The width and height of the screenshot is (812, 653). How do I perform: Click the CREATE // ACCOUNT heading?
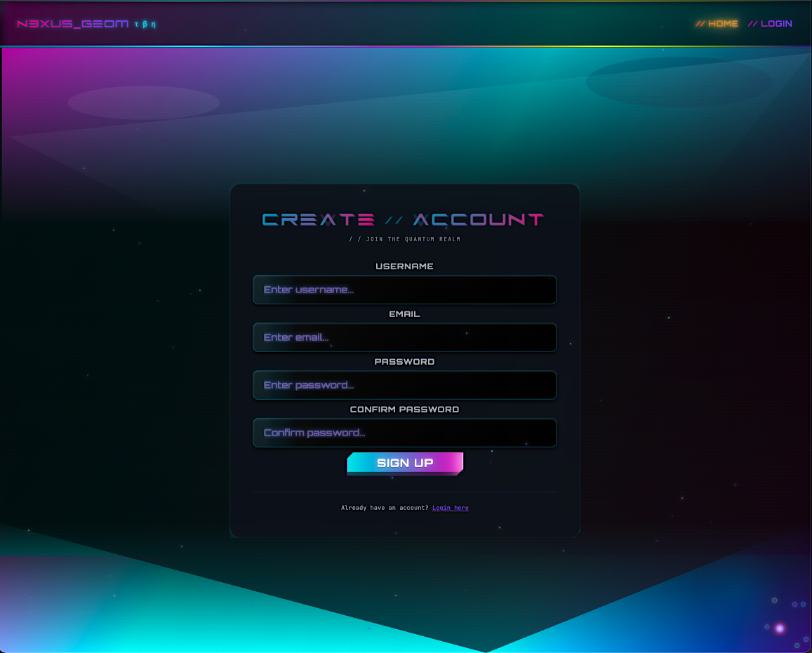[404, 220]
